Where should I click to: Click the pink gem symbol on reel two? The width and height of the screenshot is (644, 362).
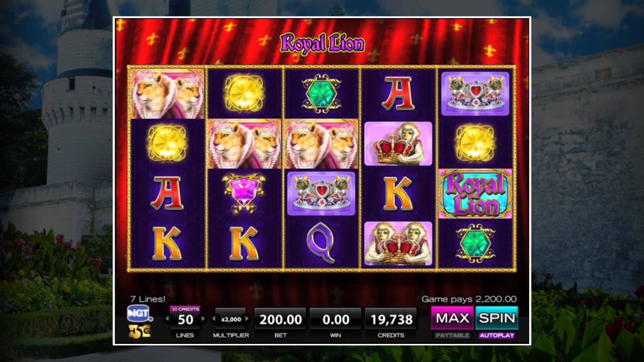click(244, 193)
